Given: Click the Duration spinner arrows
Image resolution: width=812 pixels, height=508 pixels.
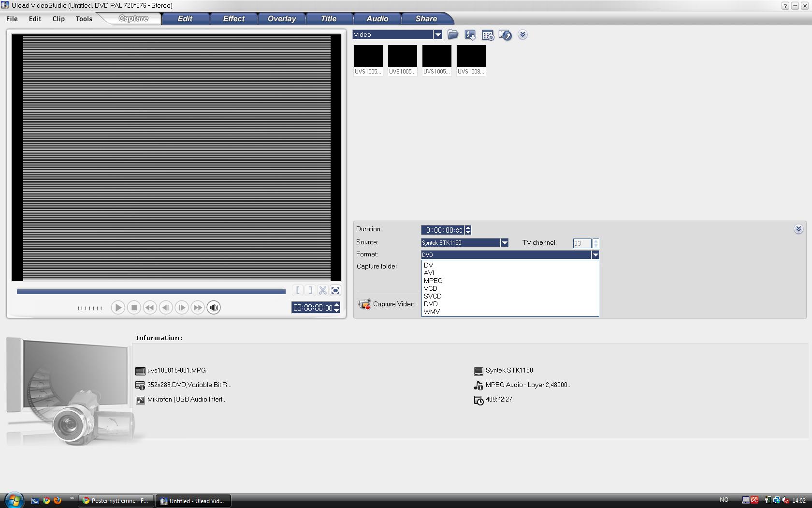Looking at the screenshot, I should click(468, 230).
